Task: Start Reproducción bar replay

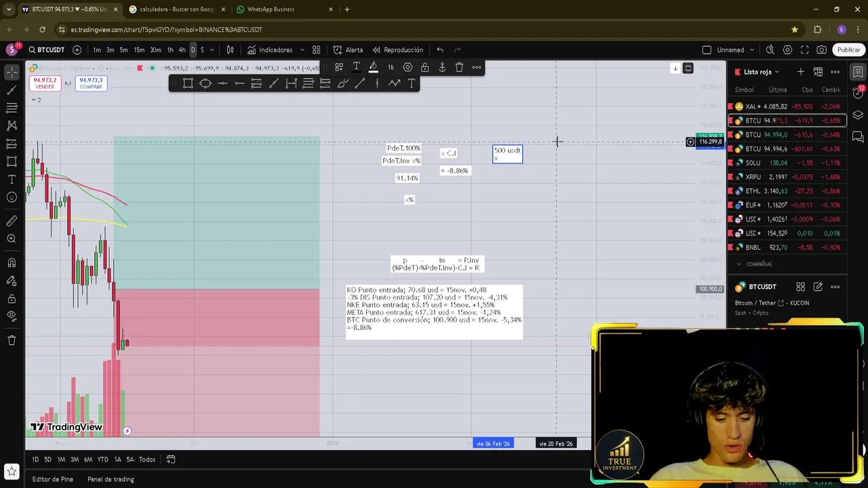Action: tap(397, 49)
